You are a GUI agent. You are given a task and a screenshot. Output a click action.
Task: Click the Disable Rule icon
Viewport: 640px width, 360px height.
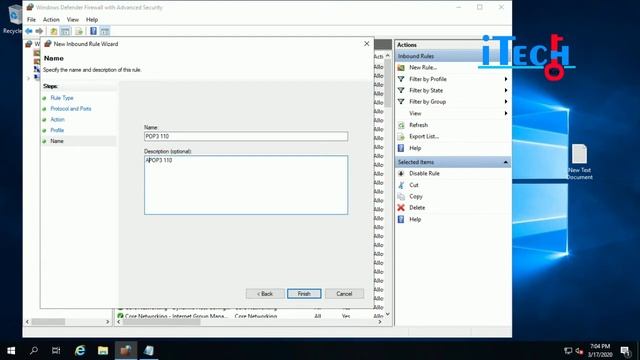pos(401,173)
